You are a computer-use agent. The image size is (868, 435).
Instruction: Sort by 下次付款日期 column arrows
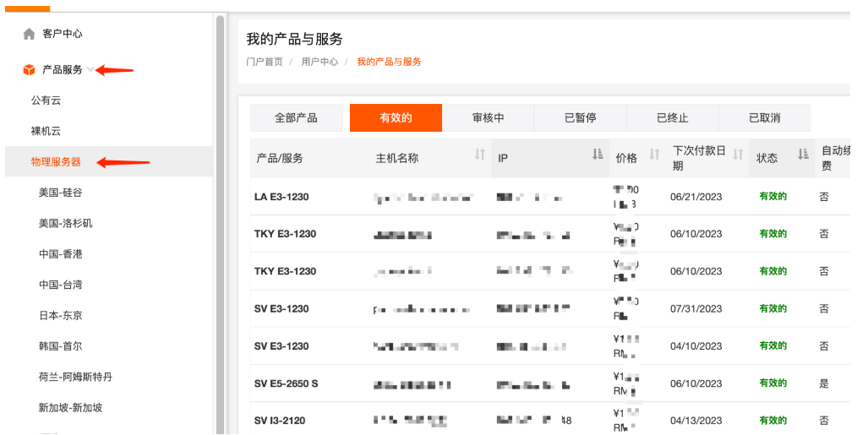point(738,155)
